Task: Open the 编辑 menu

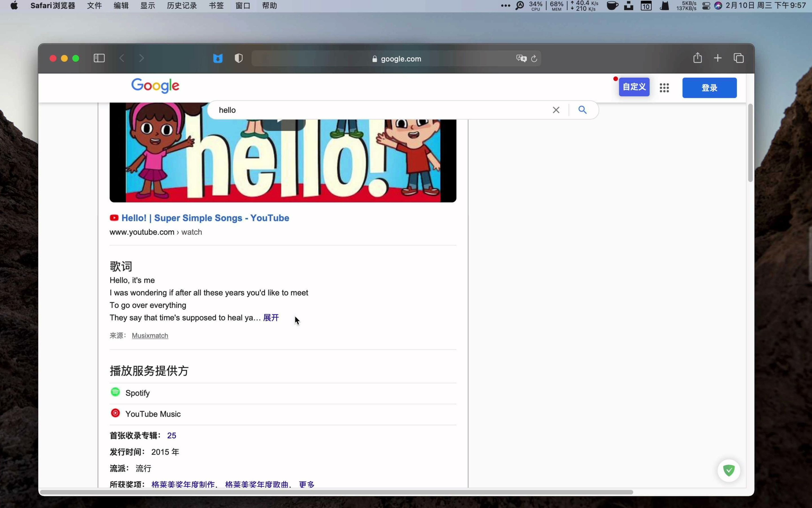Action: [x=121, y=6]
